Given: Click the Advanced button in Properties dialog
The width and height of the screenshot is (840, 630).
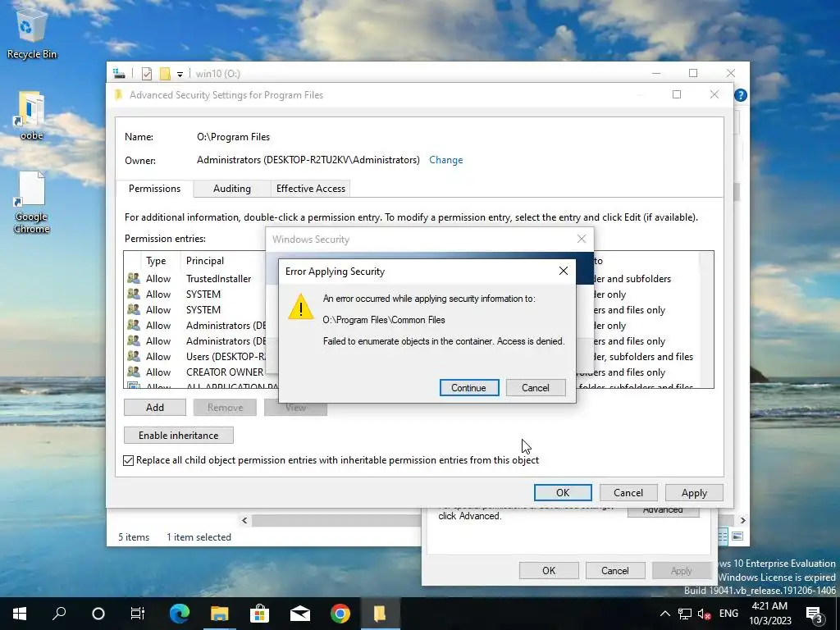Looking at the screenshot, I should [x=663, y=510].
